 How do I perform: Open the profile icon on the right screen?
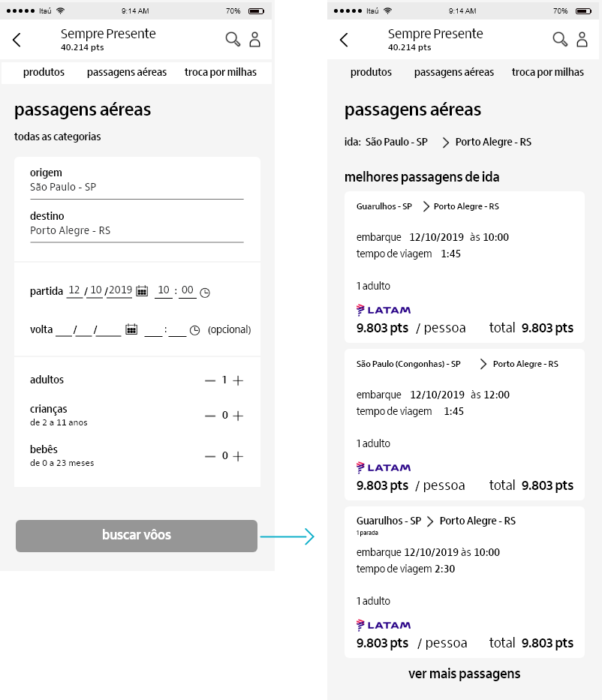click(582, 40)
